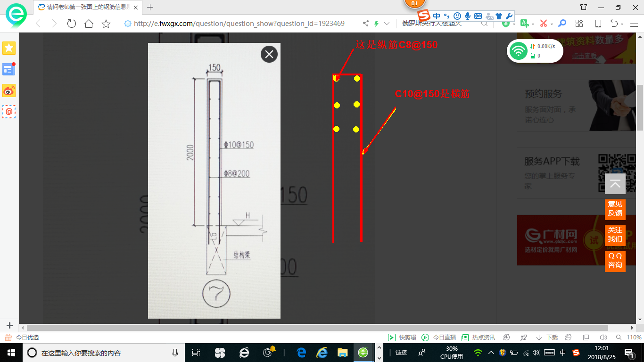This screenshot has height=362, width=644.
Task: Expand address bar dropdown chevron
Action: [387, 24]
